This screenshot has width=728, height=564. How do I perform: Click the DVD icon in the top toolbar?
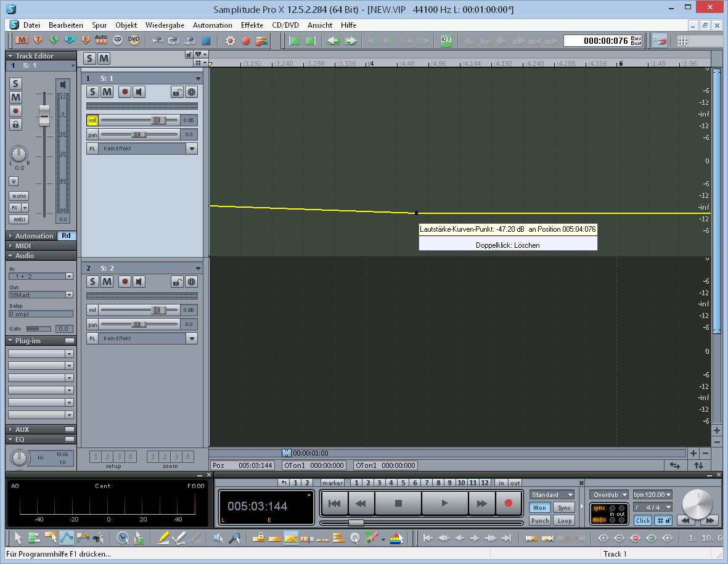[x=134, y=41]
